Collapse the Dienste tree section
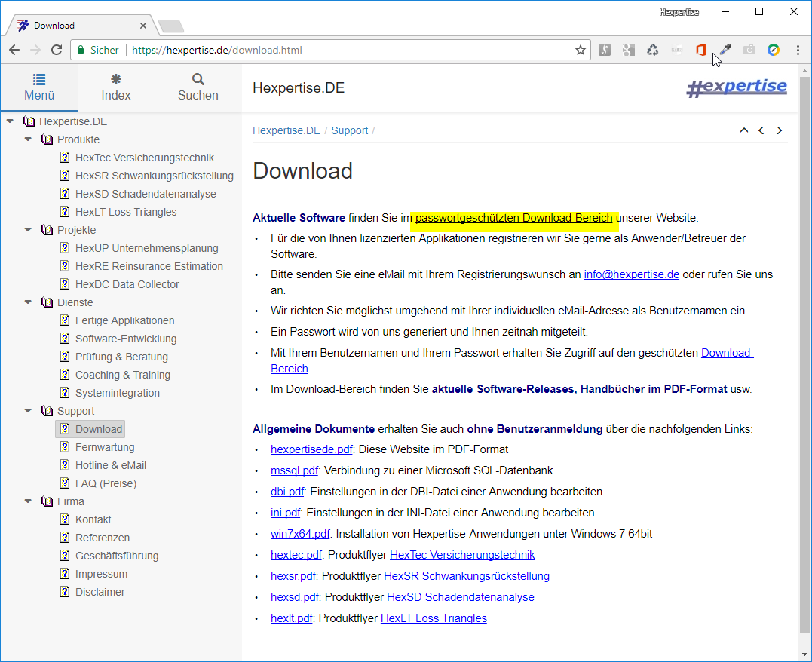 [x=28, y=302]
